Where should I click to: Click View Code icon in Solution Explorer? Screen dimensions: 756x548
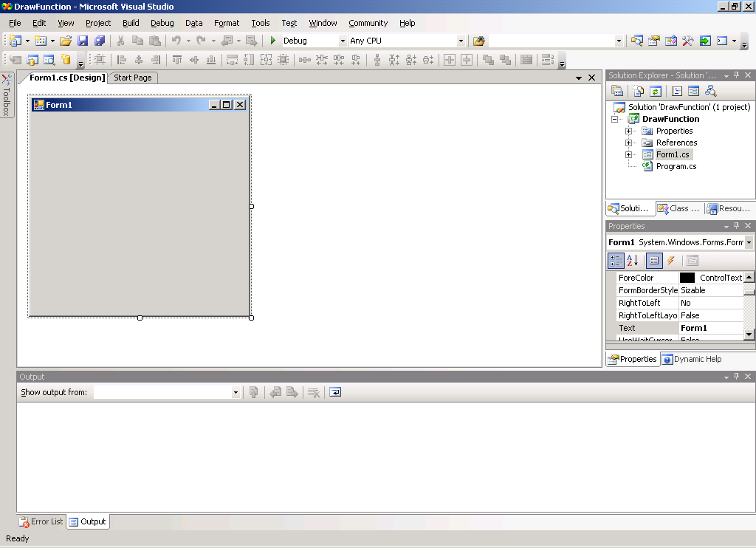pos(676,91)
